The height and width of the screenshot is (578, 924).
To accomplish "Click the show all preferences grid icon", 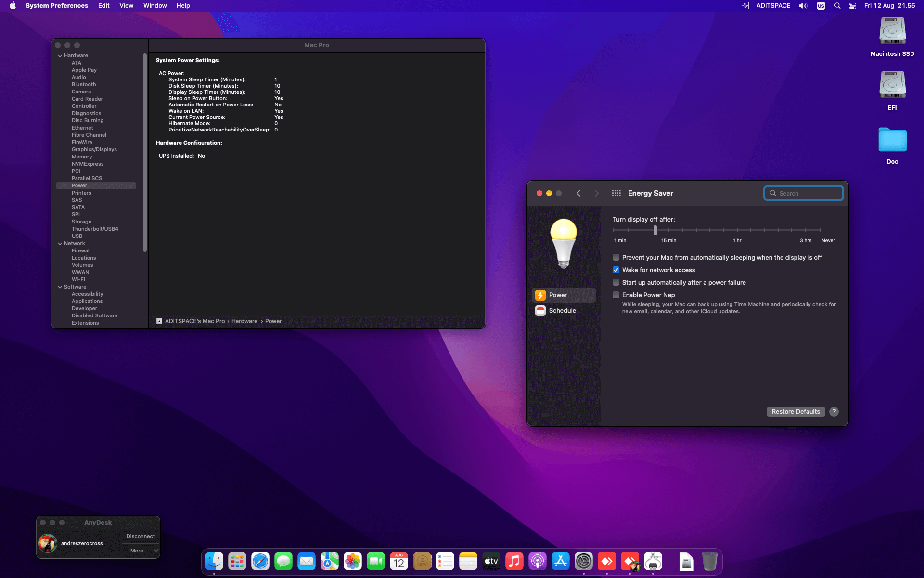I will click(616, 193).
